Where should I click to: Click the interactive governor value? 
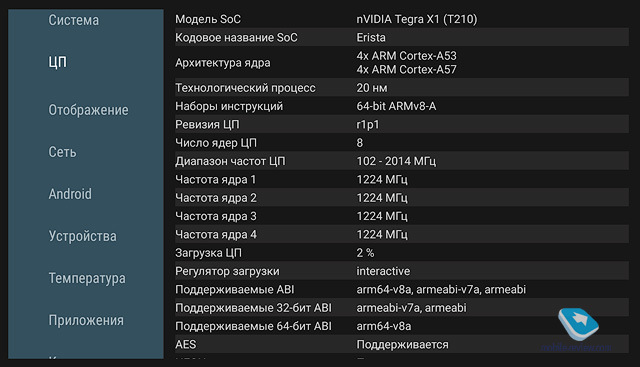tap(383, 271)
